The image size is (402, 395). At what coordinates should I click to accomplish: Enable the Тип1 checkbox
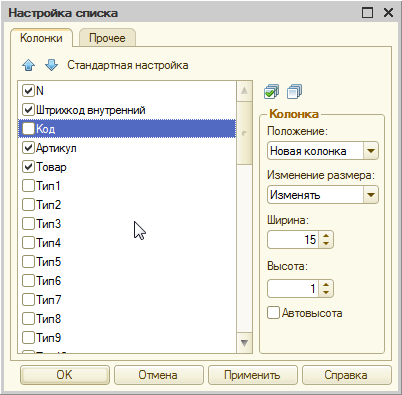[x=28, y=186]
